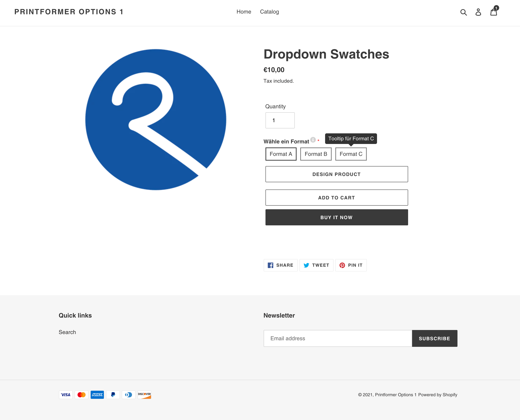Image resolution: width=520 pixels, height=420 pixels.
Task: Click the Email address newsletter field
Action: (338, 338)
